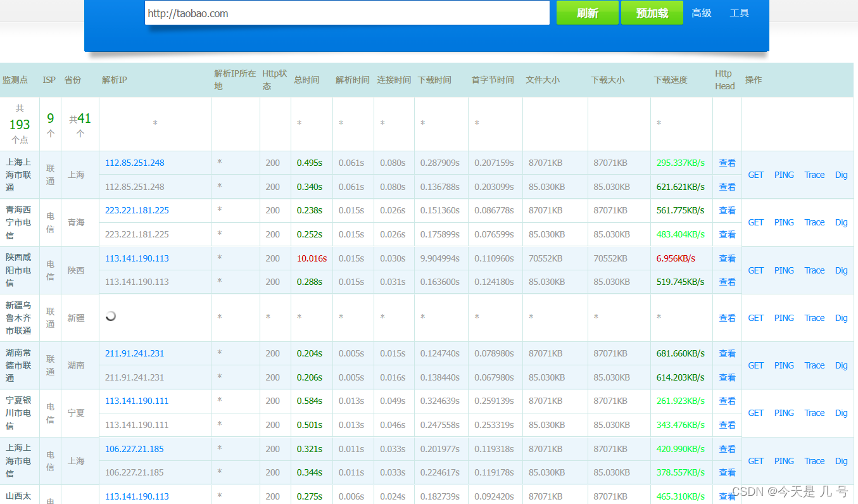Click Dig for 陕西咸阳市电信 row

(x=841, y=270)
